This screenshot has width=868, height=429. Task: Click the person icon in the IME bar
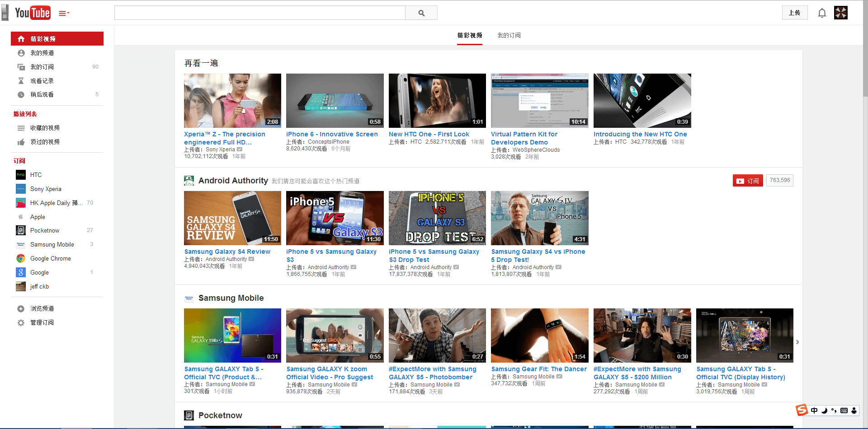(854, 410)
